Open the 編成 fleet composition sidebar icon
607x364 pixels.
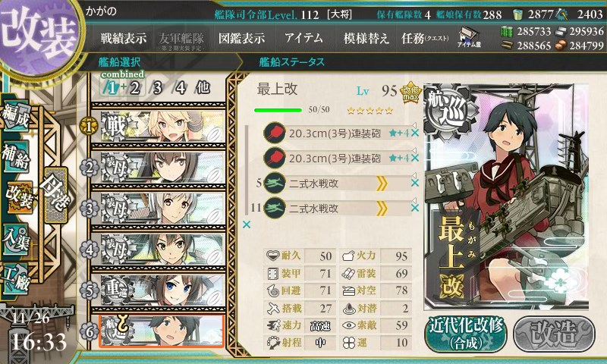coord(16,115)
